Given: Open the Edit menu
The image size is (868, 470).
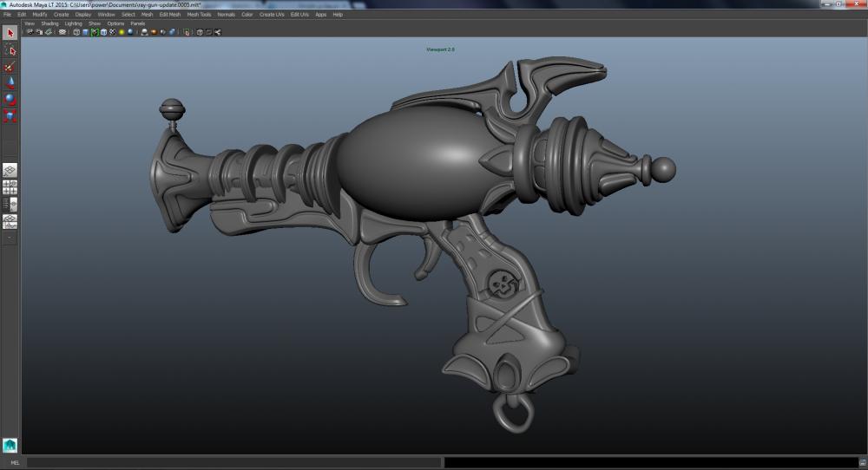Looking at the screenshot, I should pos(22,15).
